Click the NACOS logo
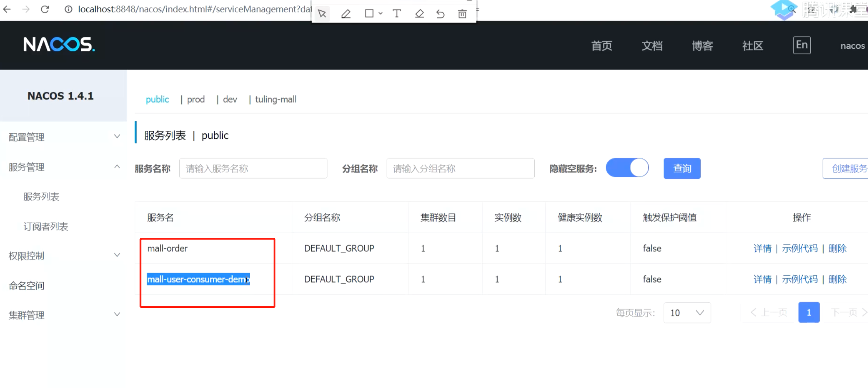Viewport: 868px width, 388px height. point(59,45)
